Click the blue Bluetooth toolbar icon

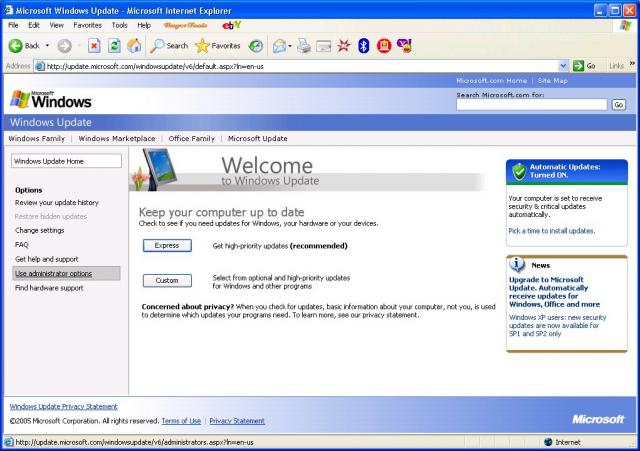pos(364,46)
